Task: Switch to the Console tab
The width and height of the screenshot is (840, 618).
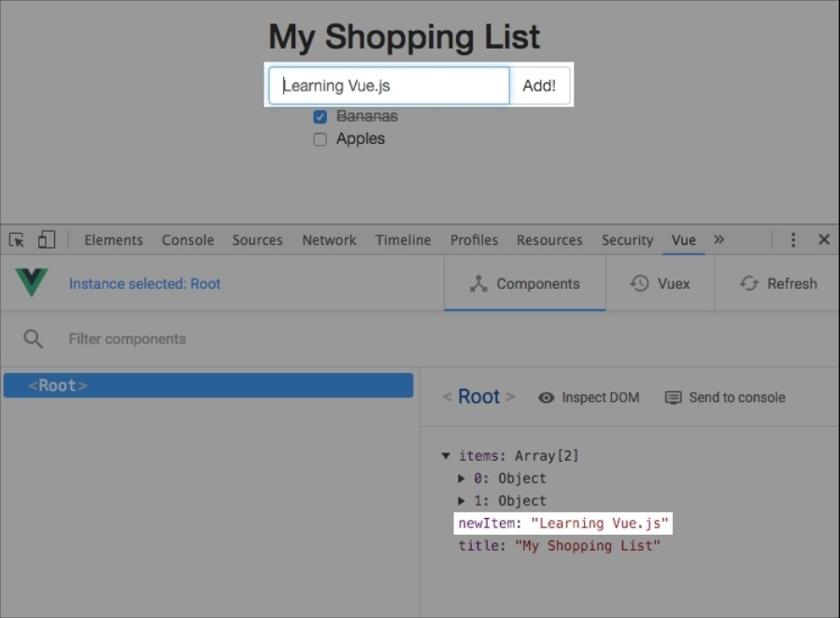Action: [188, 240]
